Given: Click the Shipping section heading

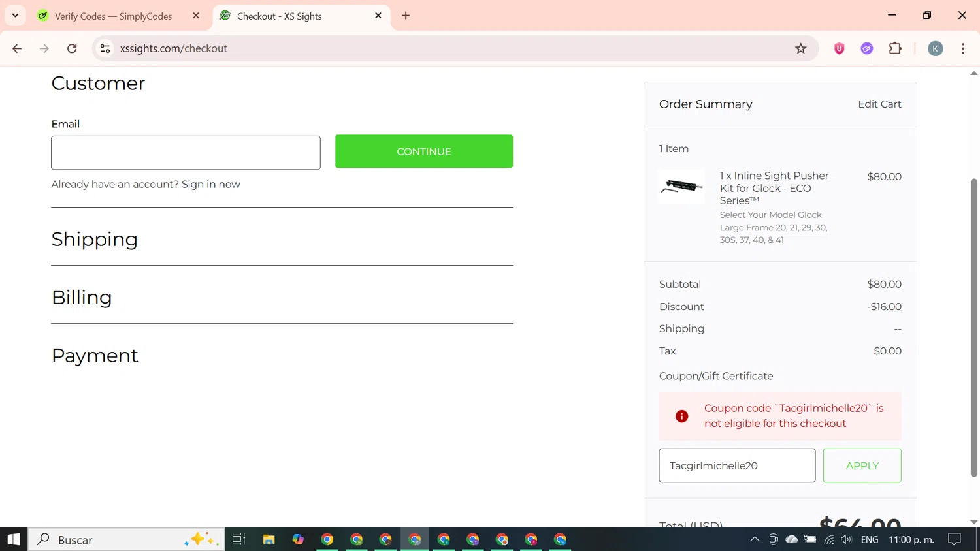Looking at the screenshot, I should click(95, 240).
